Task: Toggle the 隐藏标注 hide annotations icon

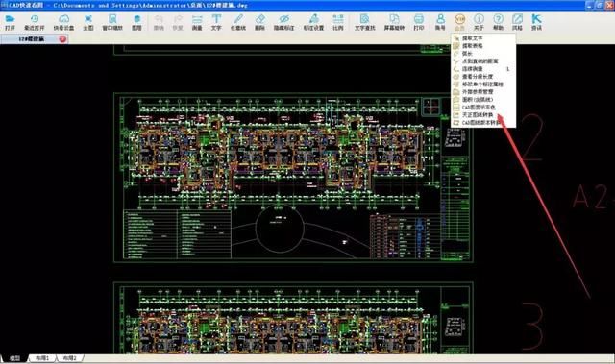Action: (x=284, y=22)
